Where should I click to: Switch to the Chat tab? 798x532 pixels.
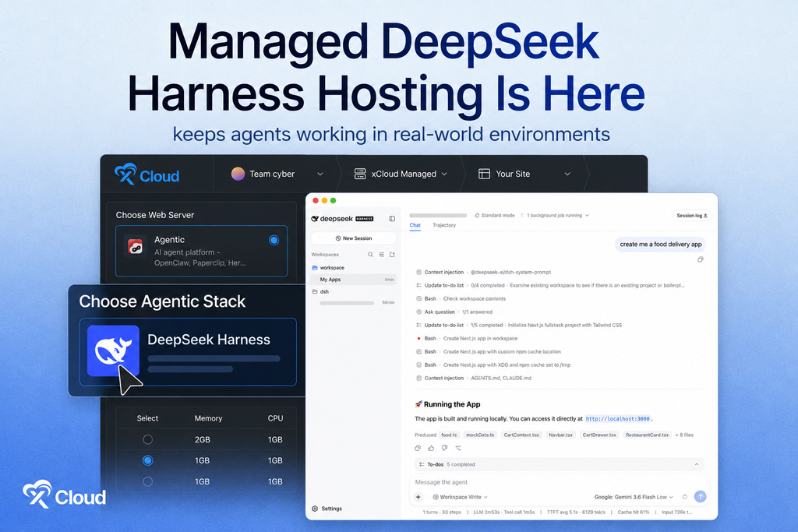point(415,225)
